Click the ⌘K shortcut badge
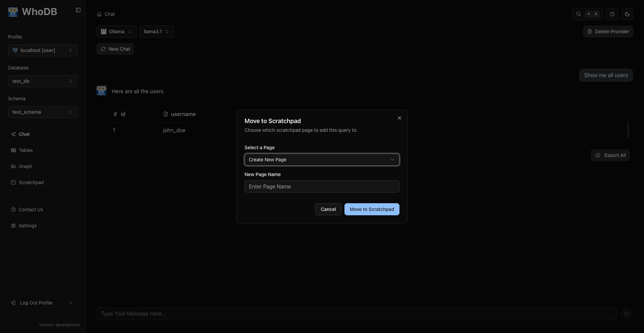The image size is (644, 333). [592, 14]
